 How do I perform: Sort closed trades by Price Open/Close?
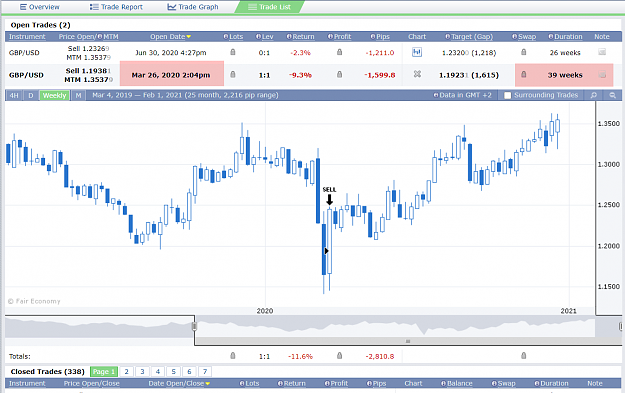(x=92, y=383)
